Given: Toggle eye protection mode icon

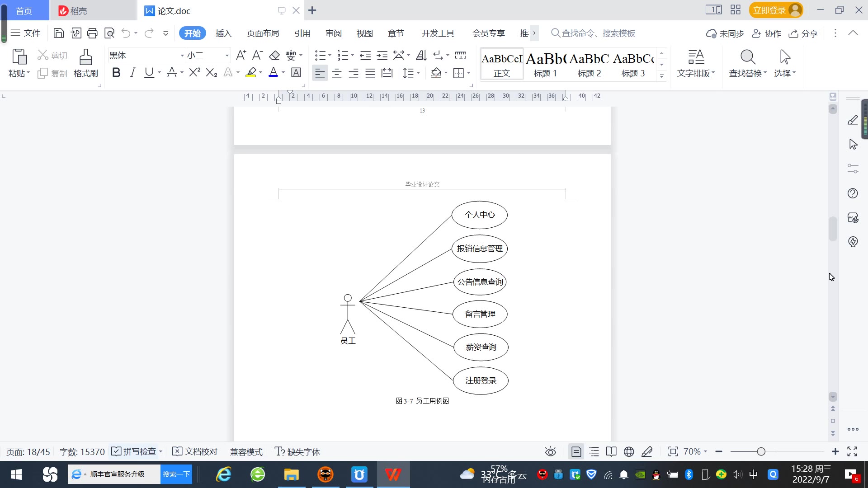Looking at the screenshot, I should click(550, 451).
